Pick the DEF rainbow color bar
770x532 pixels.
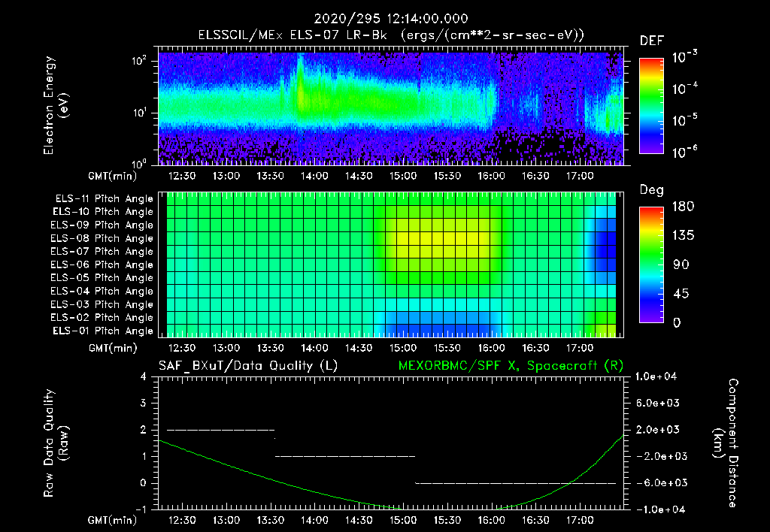(651, 106)
